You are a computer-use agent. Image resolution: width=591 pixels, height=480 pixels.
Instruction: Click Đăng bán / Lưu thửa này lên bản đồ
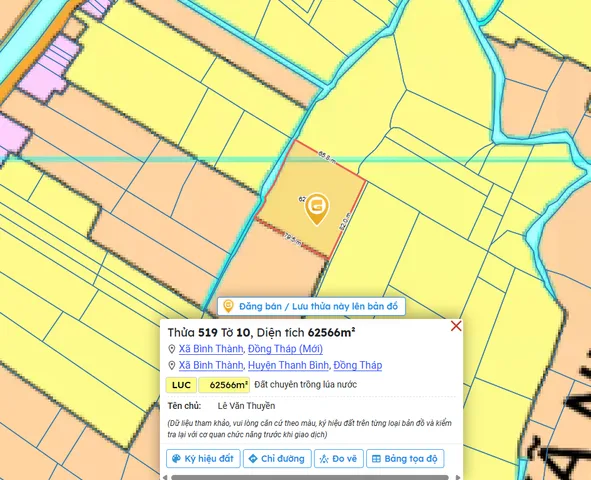(x=311, y=306)
